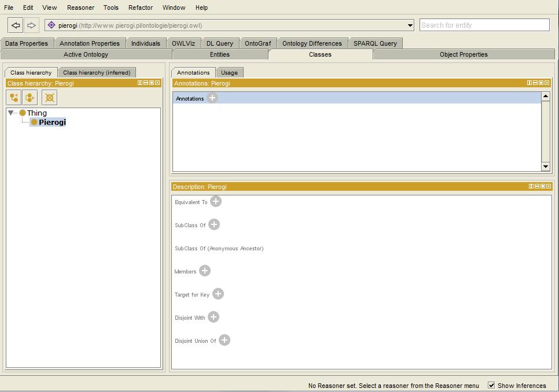Close the Description panel icon
The width and height of the screenshot is (559, 392).
tap(549, 186)
